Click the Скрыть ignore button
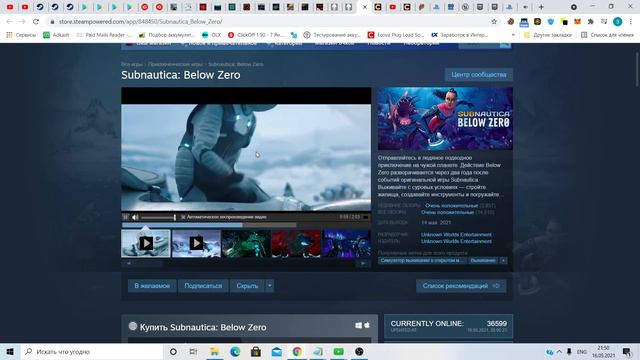Screen dimensions: 640x360 (x=247, y=286)
